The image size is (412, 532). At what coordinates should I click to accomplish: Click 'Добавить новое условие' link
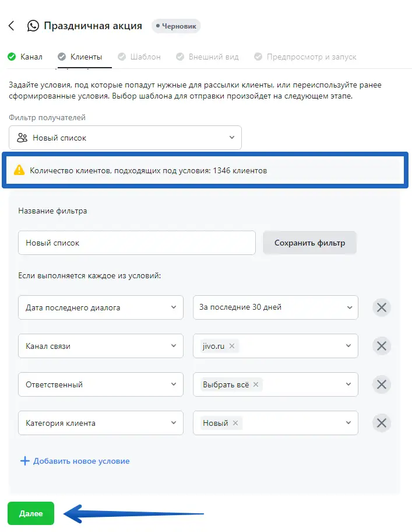[75, 461]
